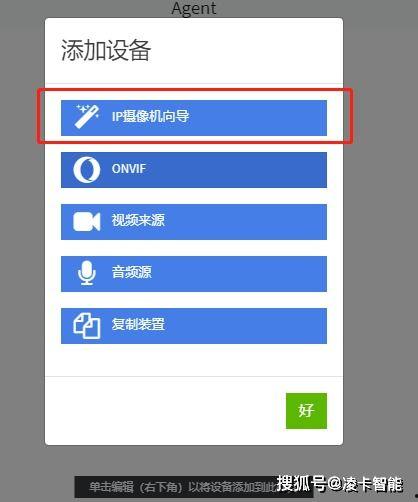Image resolution: width=418 pixels, height=502 pixels.
Task: Select 音频源 to add audio source
Action: [194, 274]
